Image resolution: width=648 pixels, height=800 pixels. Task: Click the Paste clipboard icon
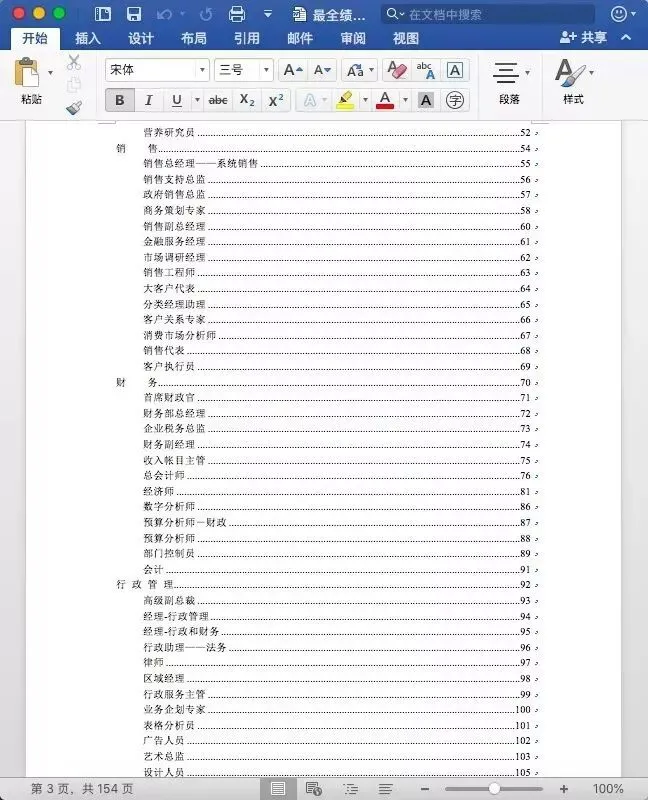pyautogui.click(x=27, y=73)
